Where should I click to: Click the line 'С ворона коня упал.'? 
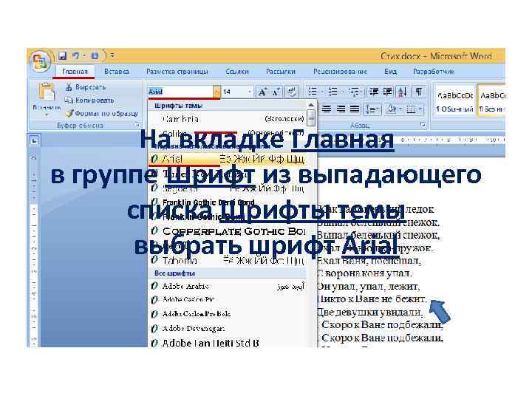[x=364, y=273]
